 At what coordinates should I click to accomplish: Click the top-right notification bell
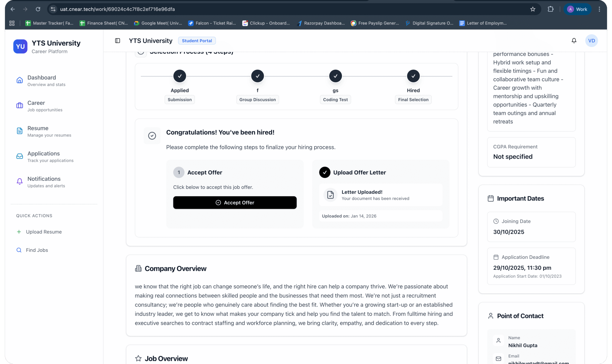pos(574,40)
